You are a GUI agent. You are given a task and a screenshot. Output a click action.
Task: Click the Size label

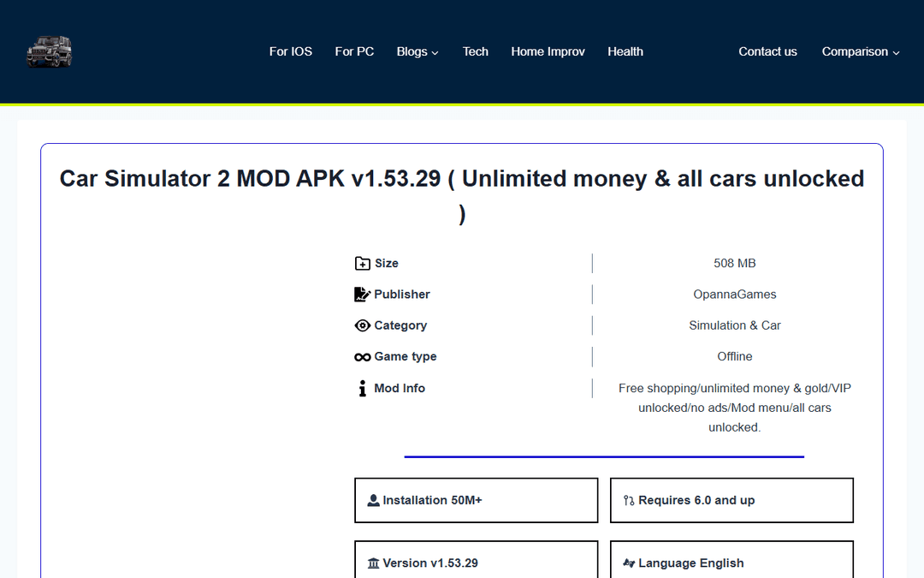pos(387,263)
